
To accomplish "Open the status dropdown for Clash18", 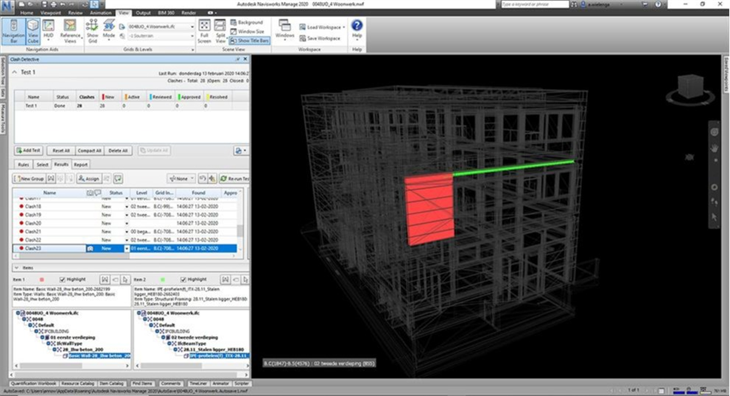I will pyautogui.click(x=127, y=207).
